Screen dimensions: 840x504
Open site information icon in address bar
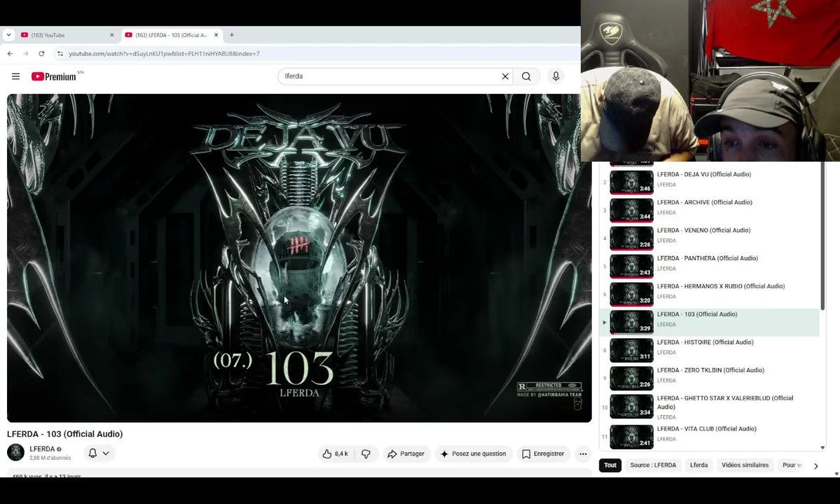[x=60, y=53]
